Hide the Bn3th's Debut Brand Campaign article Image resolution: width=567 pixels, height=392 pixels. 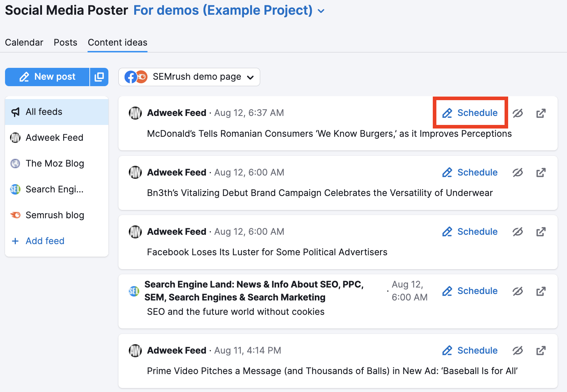[x=517, y=173]
